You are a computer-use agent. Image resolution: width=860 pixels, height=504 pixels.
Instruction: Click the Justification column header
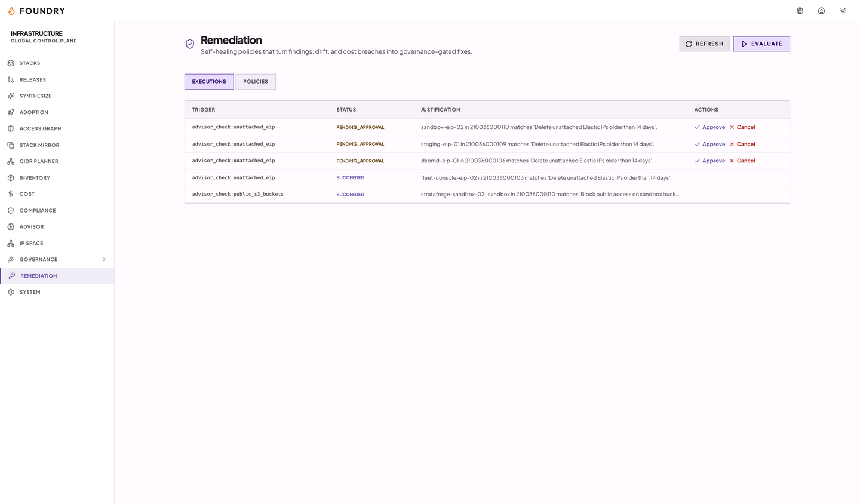[x=441, y=110]
